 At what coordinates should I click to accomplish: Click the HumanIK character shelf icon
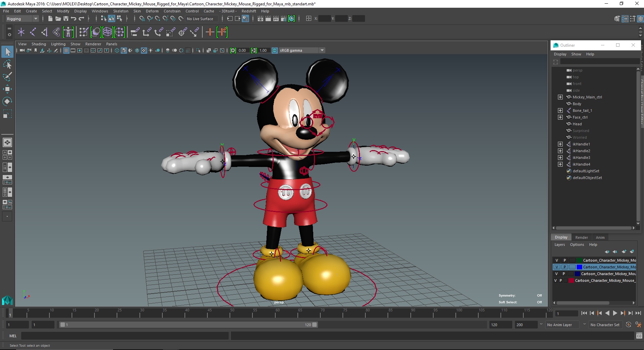coord(68,32)
